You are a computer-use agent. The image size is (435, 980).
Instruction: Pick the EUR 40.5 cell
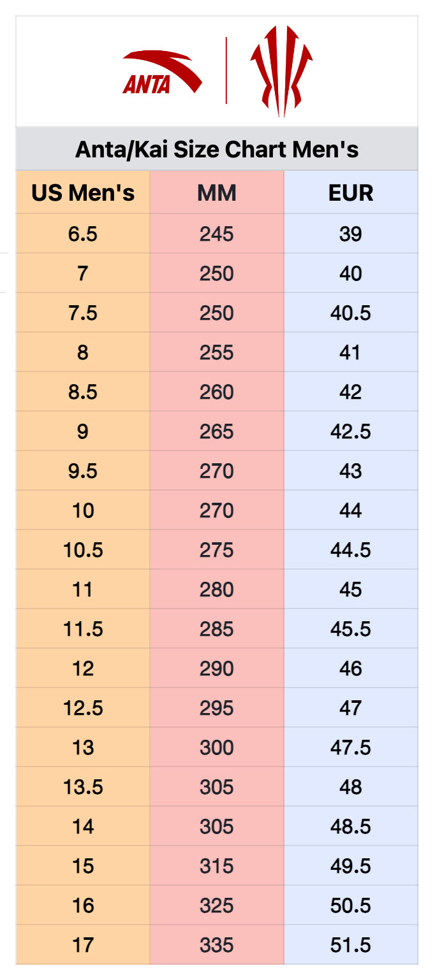coord(351,313)
